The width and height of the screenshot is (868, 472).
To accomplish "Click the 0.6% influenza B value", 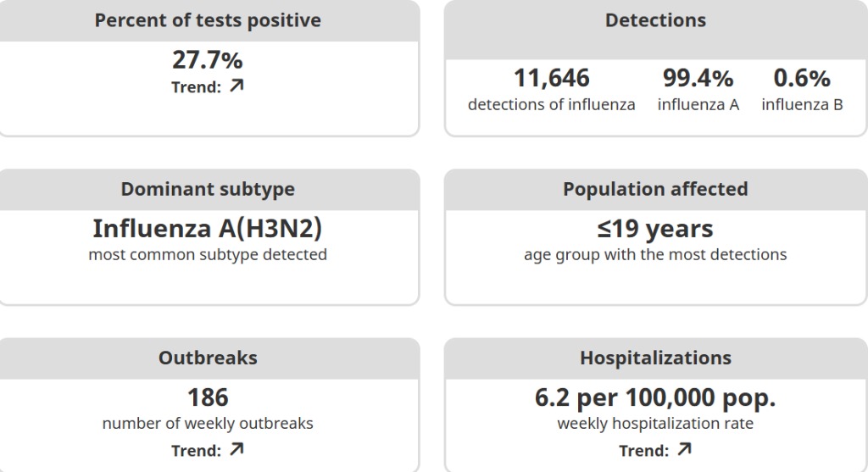I will (x=802, y=79).
